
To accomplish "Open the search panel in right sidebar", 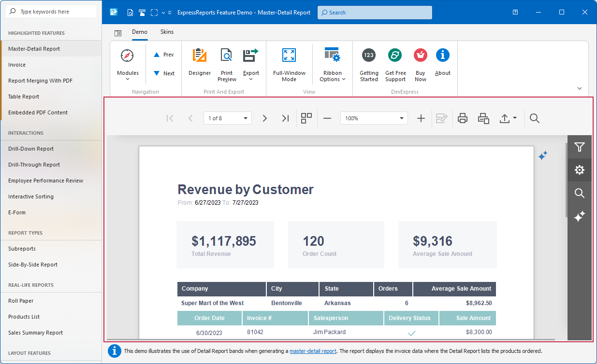I will point(580,193).
